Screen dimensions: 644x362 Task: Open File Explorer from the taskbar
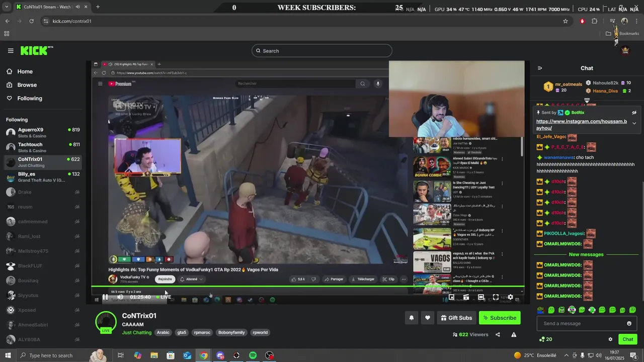pyautogui.click(x=154, y=355)
